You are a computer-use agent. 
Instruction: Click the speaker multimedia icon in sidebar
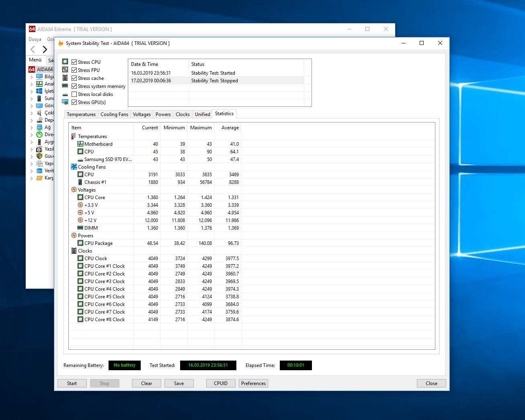[39, 113]
